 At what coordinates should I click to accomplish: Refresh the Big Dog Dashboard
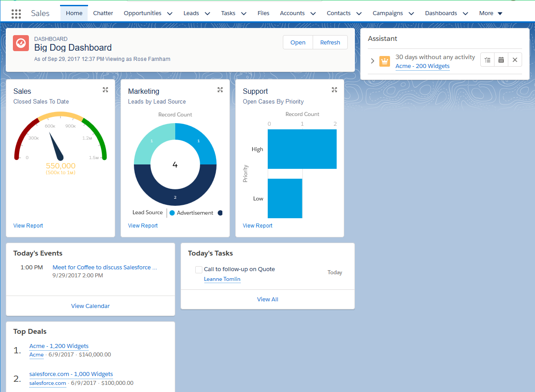330,43
